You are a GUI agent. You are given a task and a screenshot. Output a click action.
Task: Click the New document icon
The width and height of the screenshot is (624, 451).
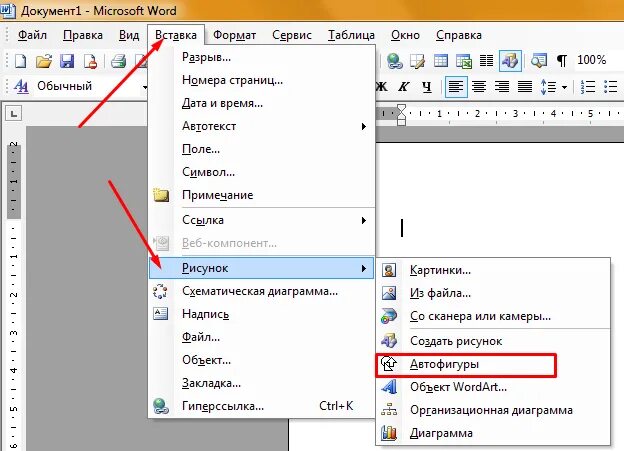(x=20, y=61)
